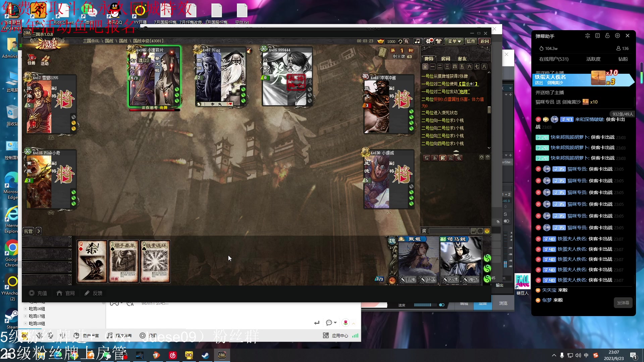This screenshot has width=644, height=362.
Task: Click the refresh gold balance icon
Action: 400,42
